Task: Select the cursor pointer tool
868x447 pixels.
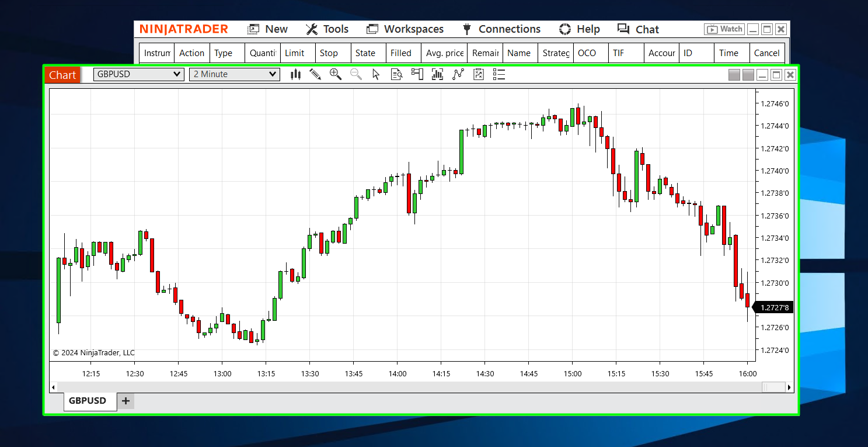Action: pyautogui.click(x=376, y=74)
